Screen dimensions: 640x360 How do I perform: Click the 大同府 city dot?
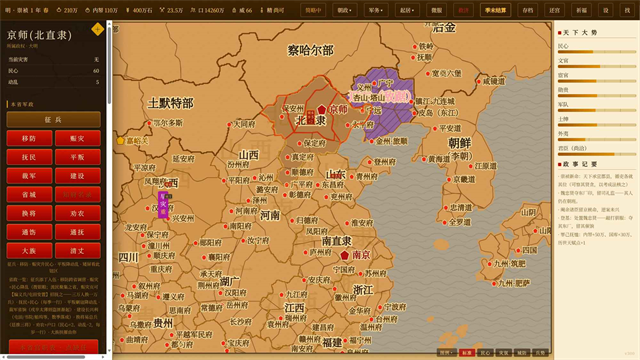click(229, 124)
